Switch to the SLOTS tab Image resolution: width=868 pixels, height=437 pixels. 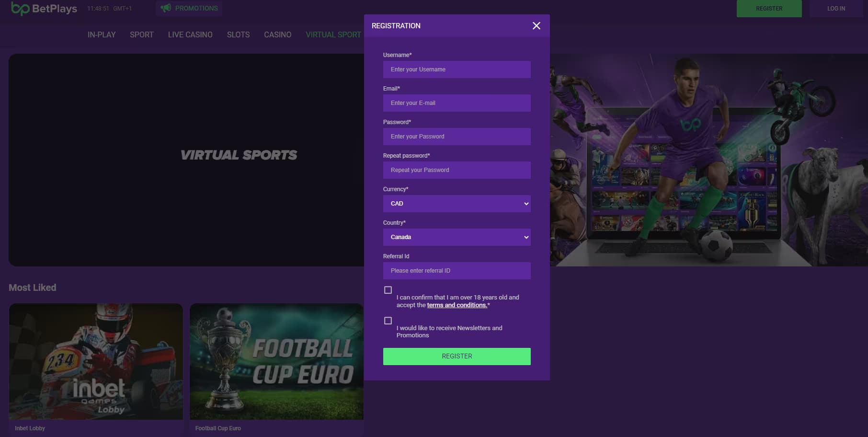[238, 34]
